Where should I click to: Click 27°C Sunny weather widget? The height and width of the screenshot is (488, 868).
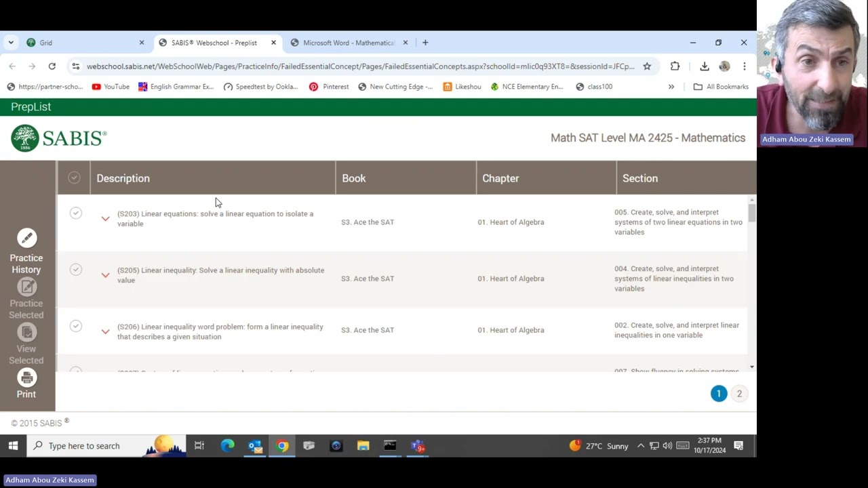point(599,446)
